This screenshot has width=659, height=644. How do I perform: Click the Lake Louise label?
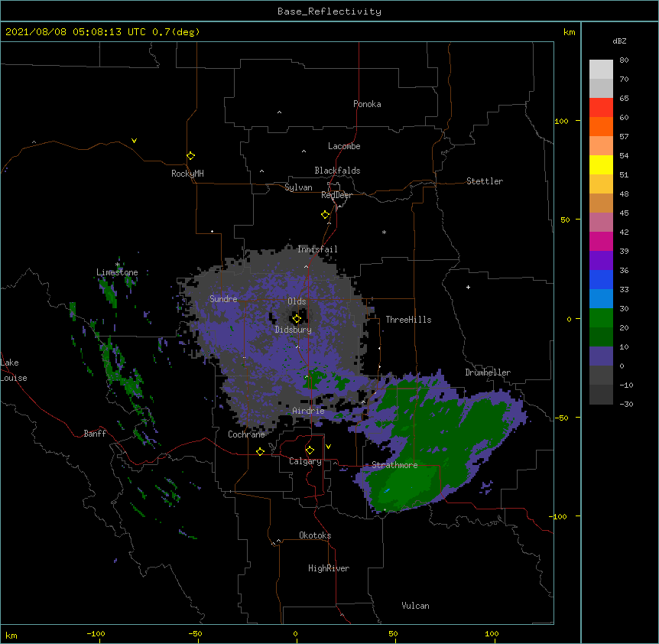coord(14,370)
